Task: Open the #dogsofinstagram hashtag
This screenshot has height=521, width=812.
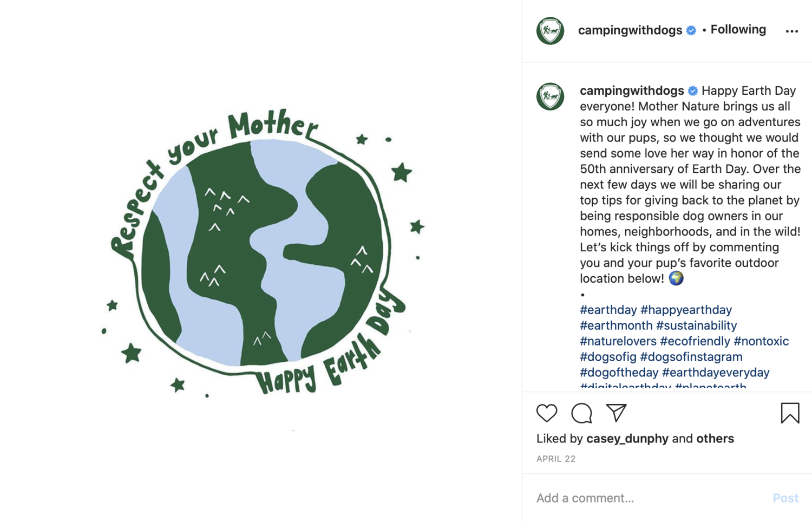Action: click(x=691, y=357)
